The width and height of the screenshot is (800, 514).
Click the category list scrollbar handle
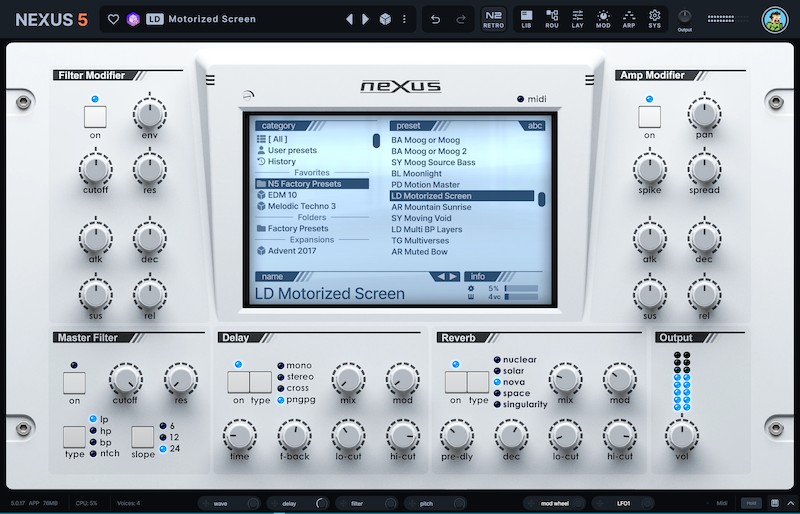tap(377, 141)
